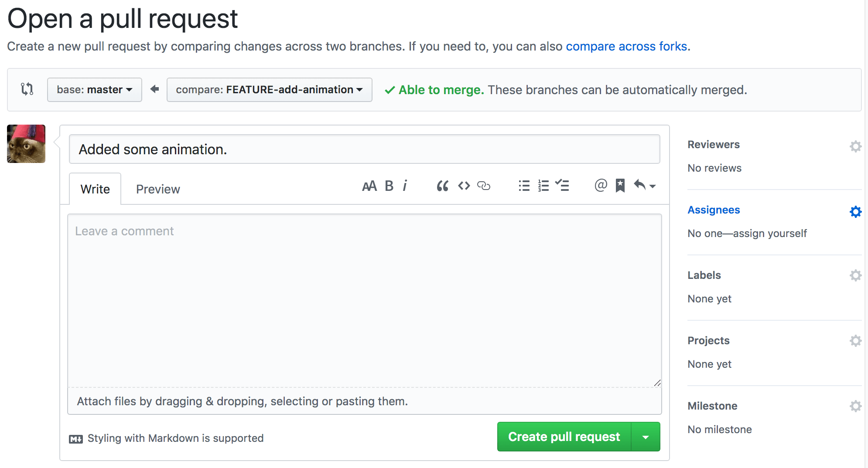868x468 pixels.
Task: Open the saved replies dropdown
Action: click(644, 186)
